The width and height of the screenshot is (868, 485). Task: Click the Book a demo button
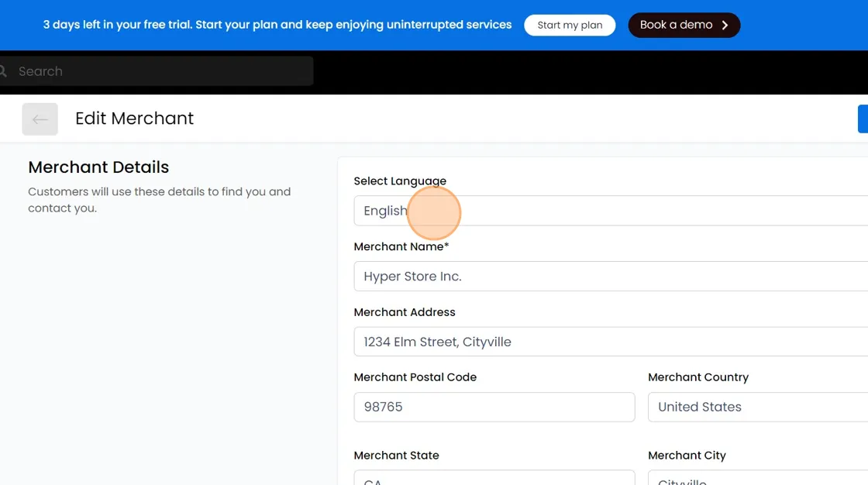click(x=684, y=25)
